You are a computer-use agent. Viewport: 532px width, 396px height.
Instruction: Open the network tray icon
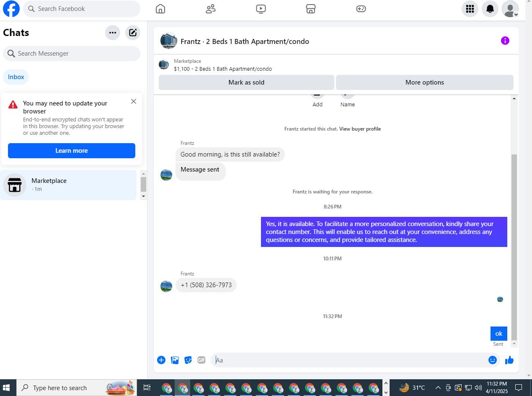point(468,388)
